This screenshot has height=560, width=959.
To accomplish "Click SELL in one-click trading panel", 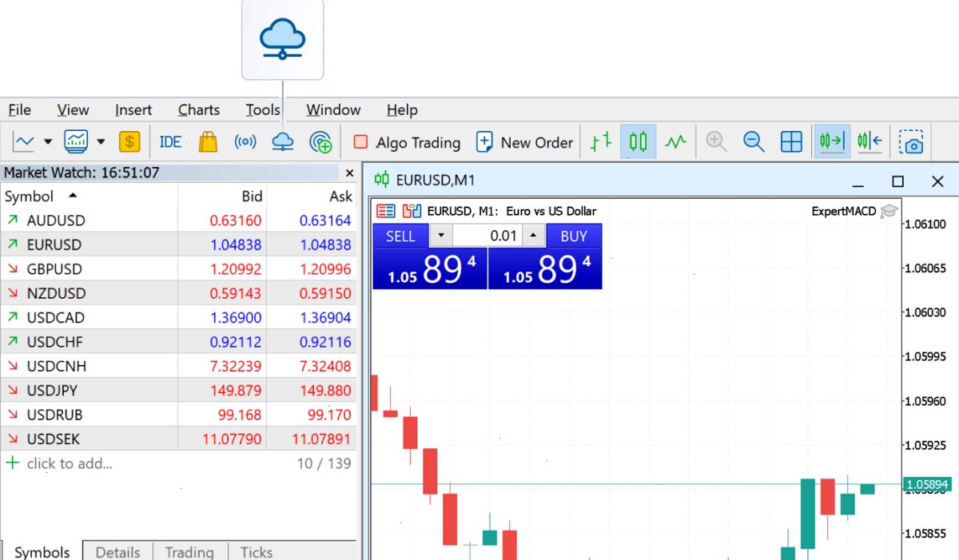I will 400,236.
